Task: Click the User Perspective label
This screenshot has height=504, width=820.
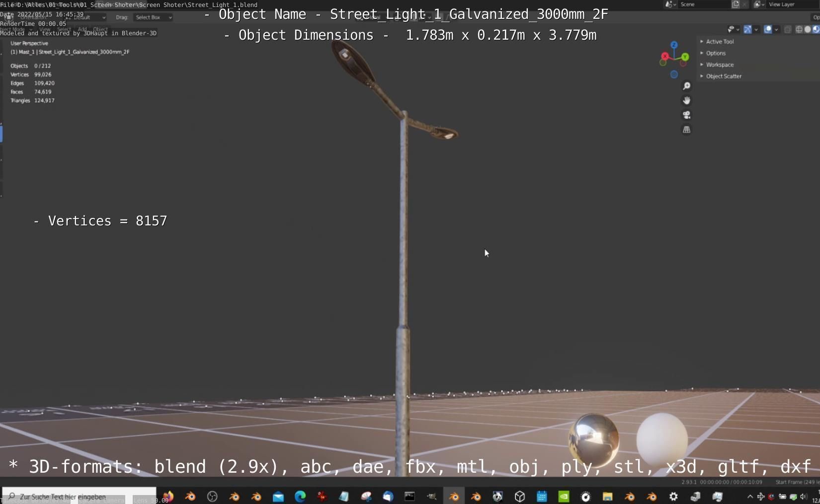Action: 29,43
